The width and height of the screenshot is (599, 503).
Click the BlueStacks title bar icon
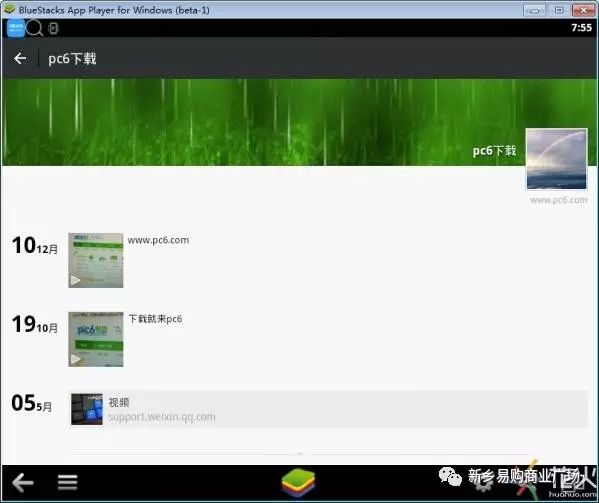[9, 9]
